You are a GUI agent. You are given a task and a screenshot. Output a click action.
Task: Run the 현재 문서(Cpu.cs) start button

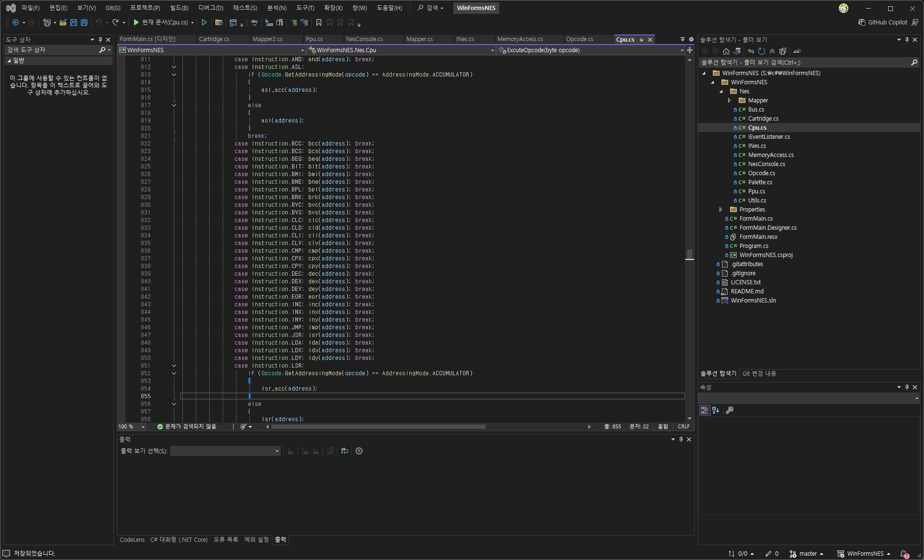pyautogui.click(x=161, y=22)
